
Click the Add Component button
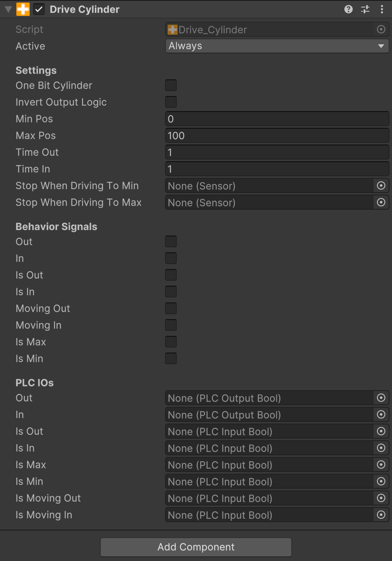point(196,547)
